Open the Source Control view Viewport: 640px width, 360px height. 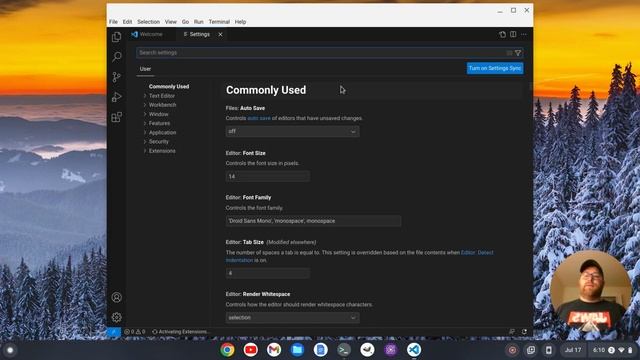(x=116, y=77)
